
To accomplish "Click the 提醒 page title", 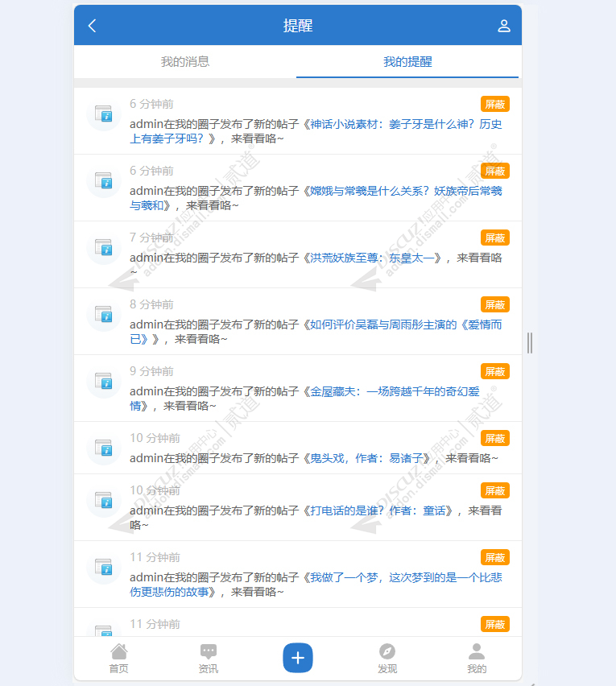I will coord(298,26).
